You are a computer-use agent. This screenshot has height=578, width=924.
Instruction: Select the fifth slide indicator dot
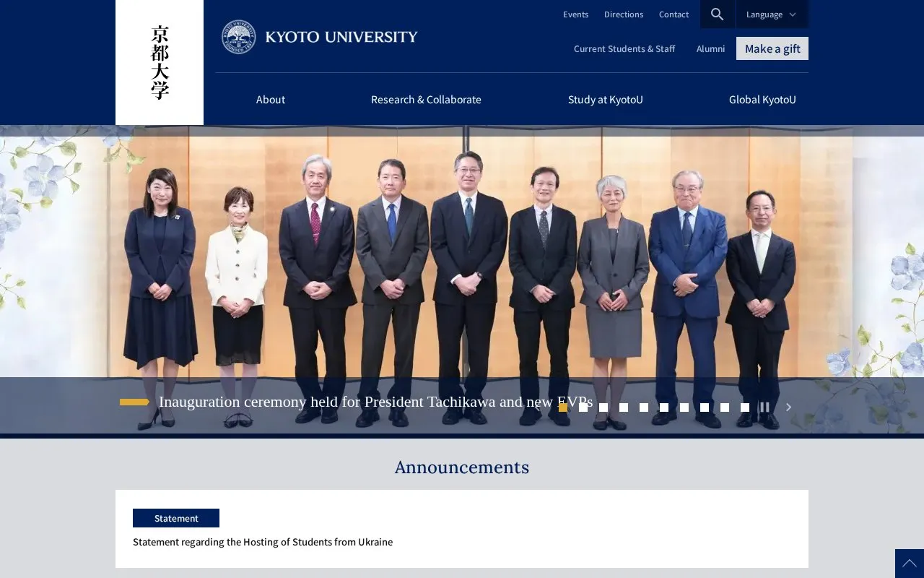coord(644,407)
